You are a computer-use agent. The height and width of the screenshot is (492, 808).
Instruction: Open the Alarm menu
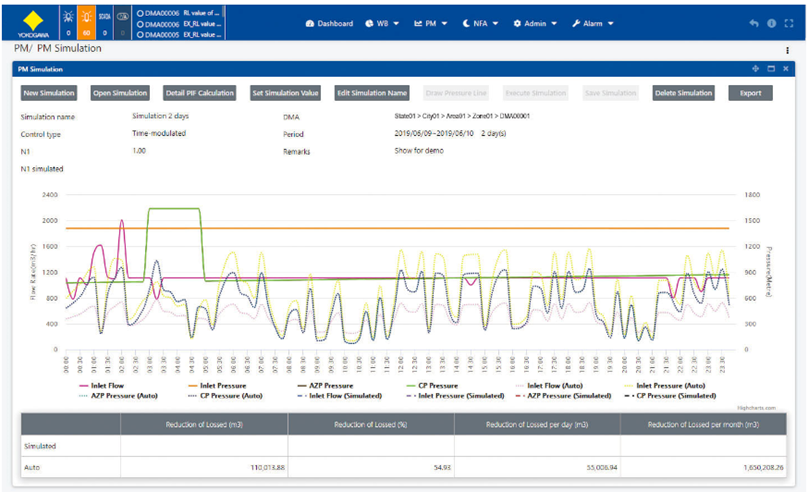click(x=592, y=23)
